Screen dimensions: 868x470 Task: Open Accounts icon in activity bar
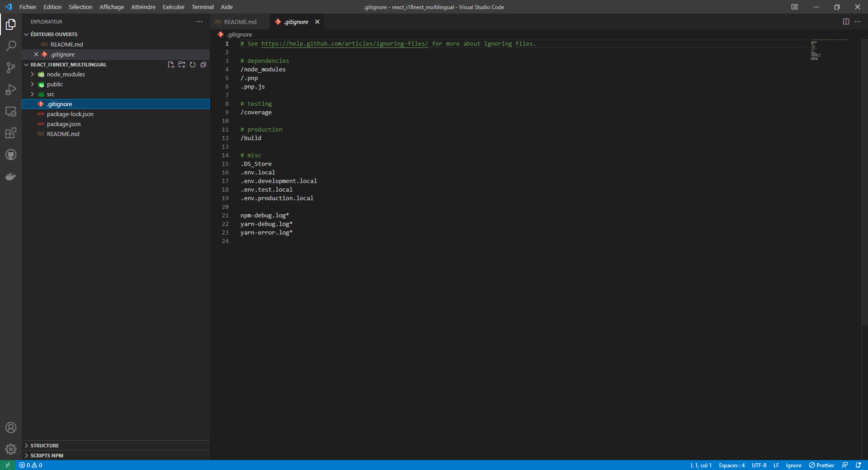pyautogui.click(x=11, y=428)
